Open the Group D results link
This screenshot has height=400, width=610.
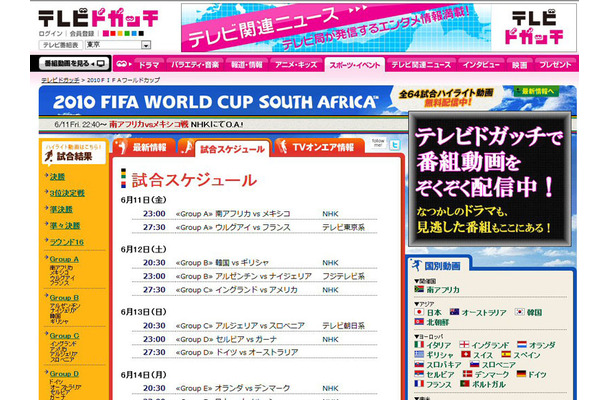pos(64,374)
